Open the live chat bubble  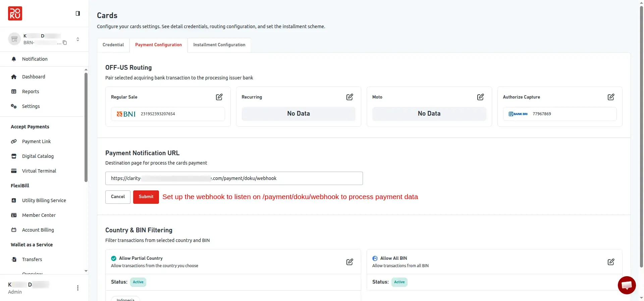(627, 285)
